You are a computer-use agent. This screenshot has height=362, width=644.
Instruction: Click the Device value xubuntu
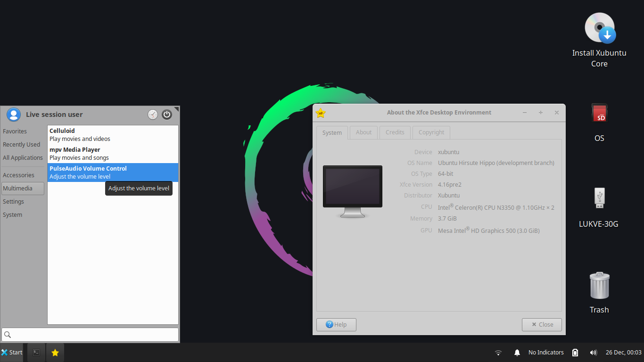coord(448,152)
